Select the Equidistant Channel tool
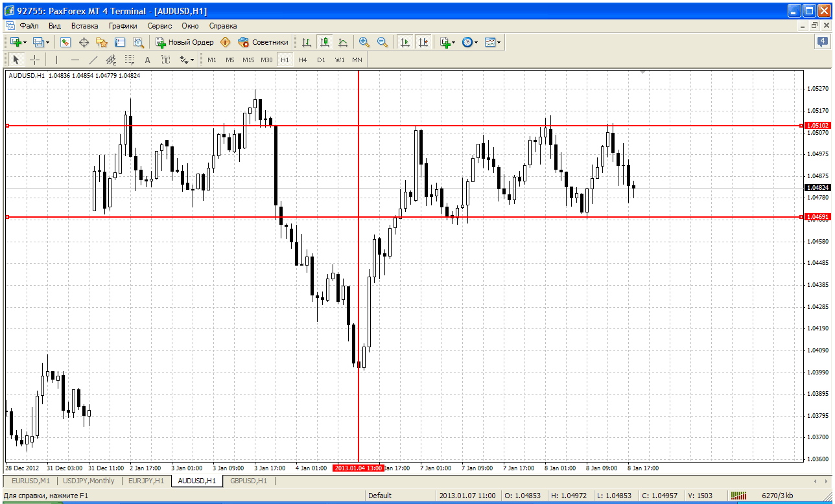The image size is (835, 504). point(111,60)
